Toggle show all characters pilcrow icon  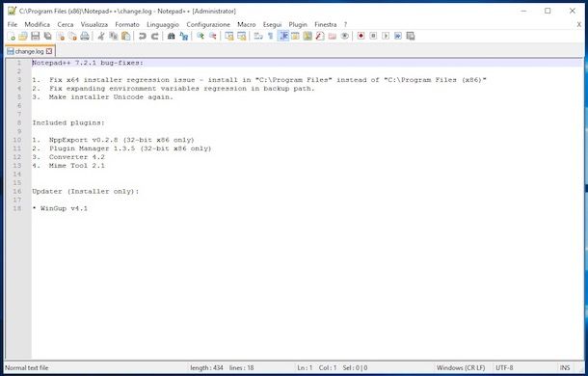(x=270, y=36)
